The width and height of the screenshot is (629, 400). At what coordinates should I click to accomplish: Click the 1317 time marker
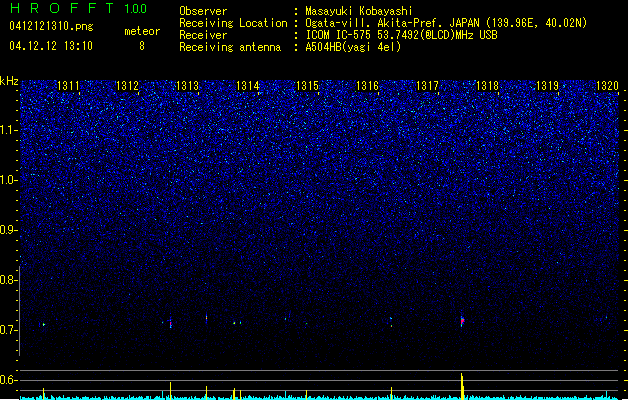pos(427,86)
